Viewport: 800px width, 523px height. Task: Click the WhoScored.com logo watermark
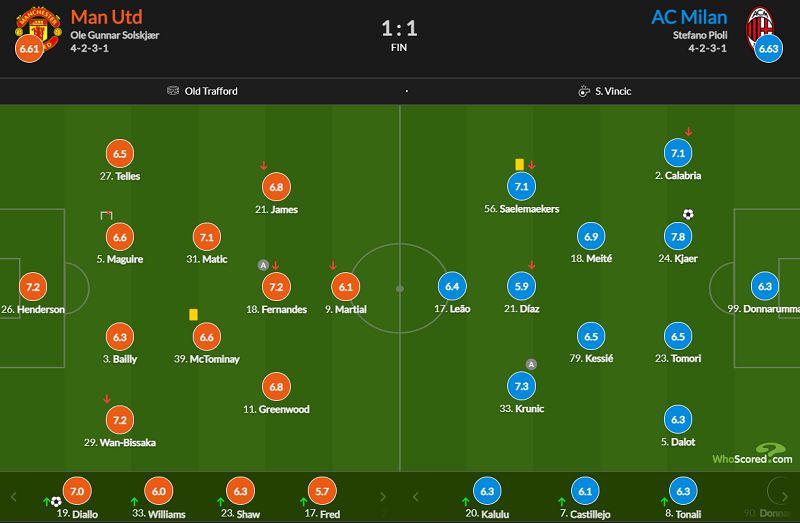coord(752,454)
